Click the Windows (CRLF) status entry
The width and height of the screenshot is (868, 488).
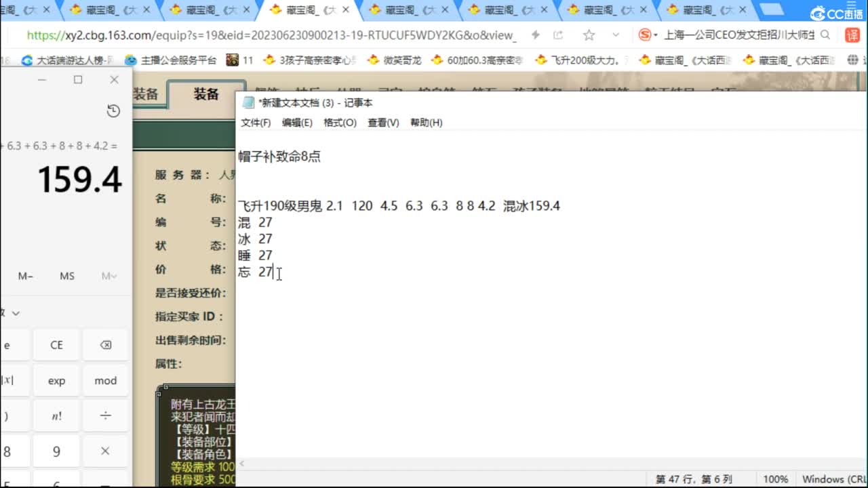click(x=833, y=479)
